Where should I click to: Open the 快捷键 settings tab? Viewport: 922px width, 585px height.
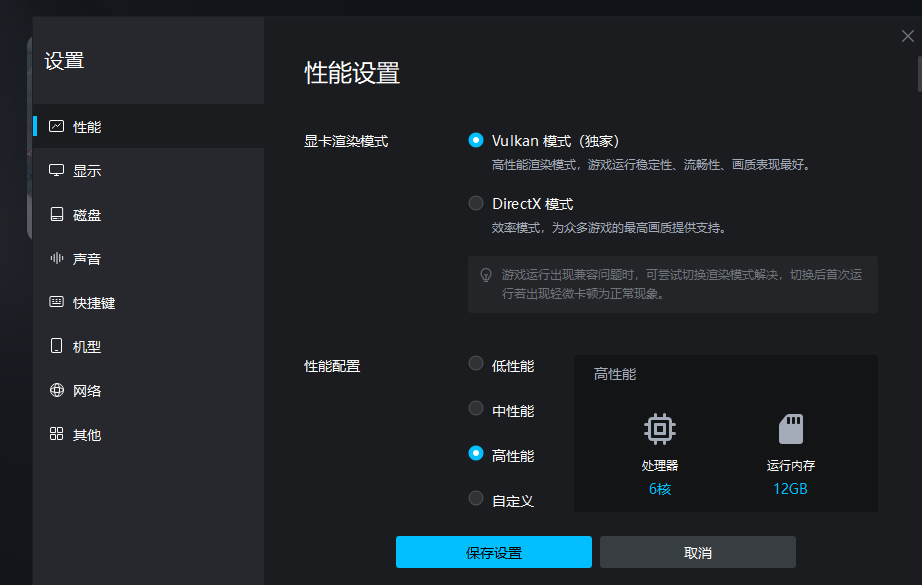[148, 303]
